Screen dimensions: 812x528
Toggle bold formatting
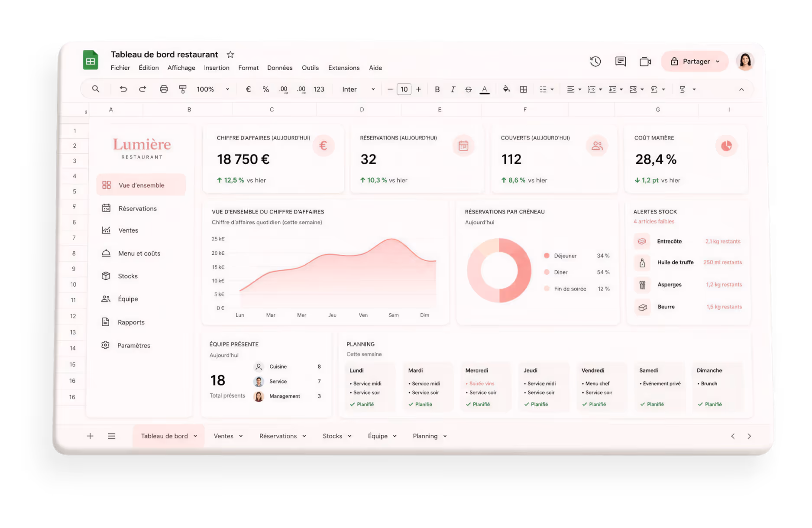437,89
